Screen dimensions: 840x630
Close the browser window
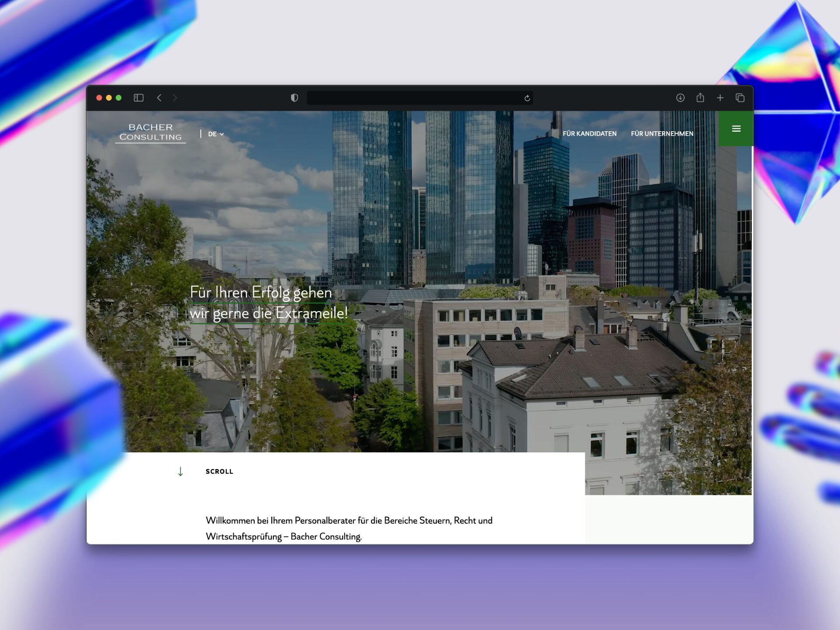pos(99,98)
